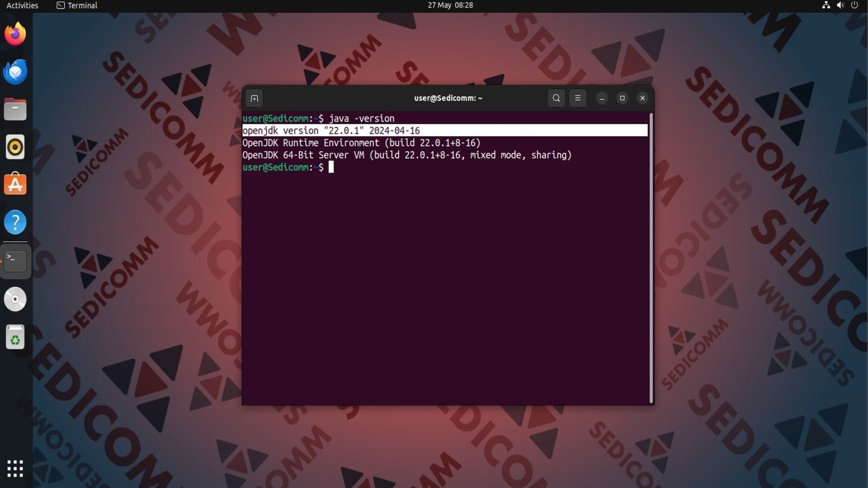Open the Help application
868x488 pixels.
click(x=15, y=222)
